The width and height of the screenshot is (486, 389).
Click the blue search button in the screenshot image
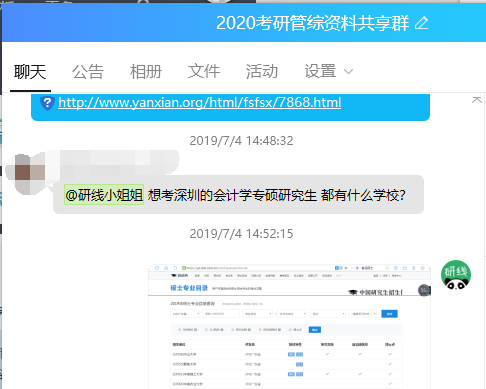[389, 314]
